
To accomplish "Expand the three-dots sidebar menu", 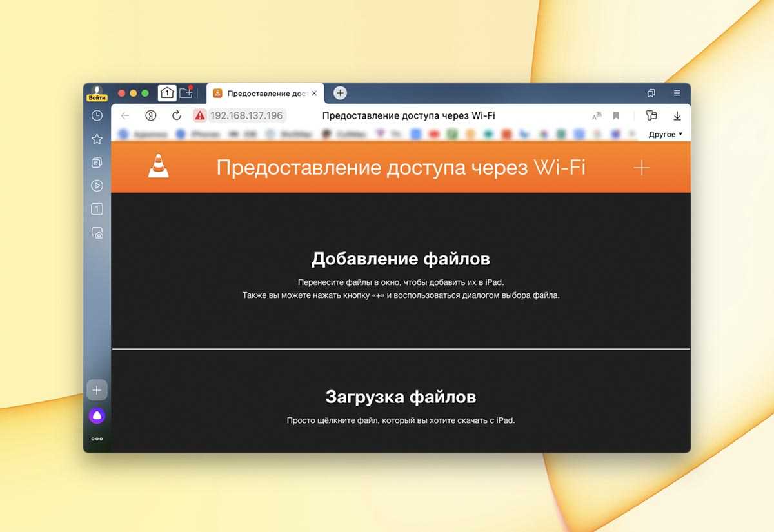I will [x=97, y=439].
